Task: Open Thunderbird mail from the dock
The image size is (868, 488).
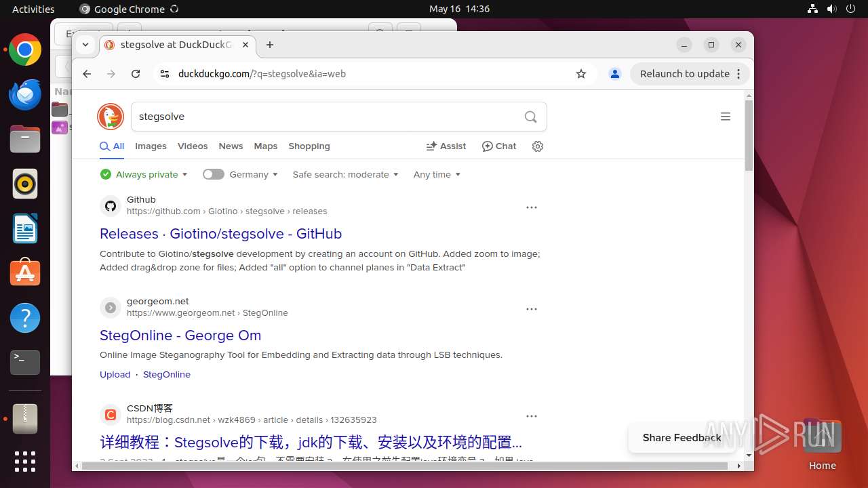Action: 25,94
